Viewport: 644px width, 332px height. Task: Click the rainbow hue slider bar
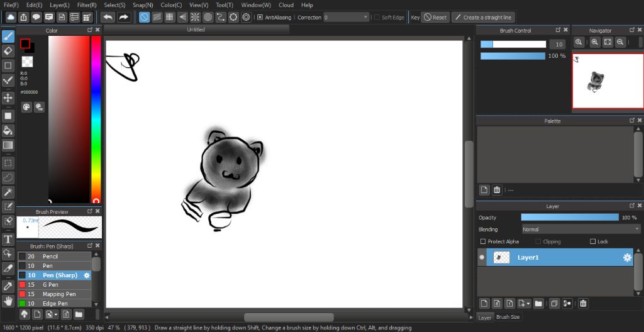tap(96, 119)
